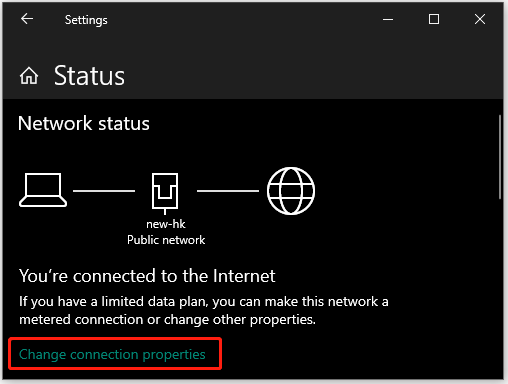Click the vertical scrollbar thumb on the right edge
The image size is (508, 384).
[x=500, y=157]
